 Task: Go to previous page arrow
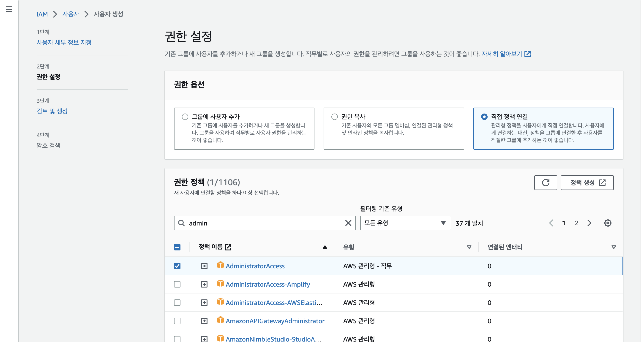click(x=551, y=223)
